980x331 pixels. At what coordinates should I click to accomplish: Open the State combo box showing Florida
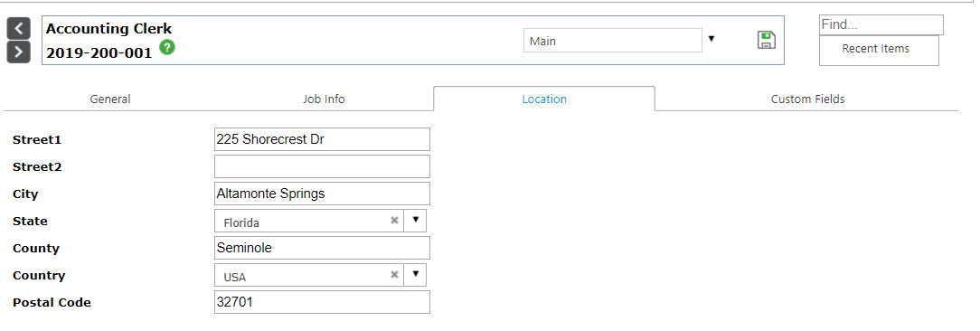pos(320,221)
